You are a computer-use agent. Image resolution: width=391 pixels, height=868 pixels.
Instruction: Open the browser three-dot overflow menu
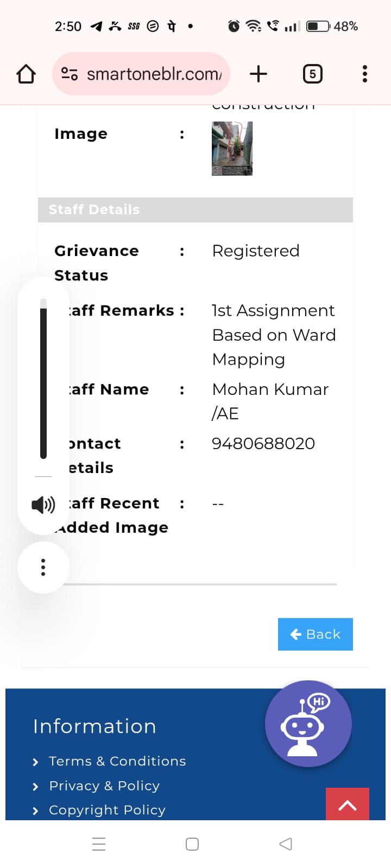pyautogui.click(x=365, y=74)
